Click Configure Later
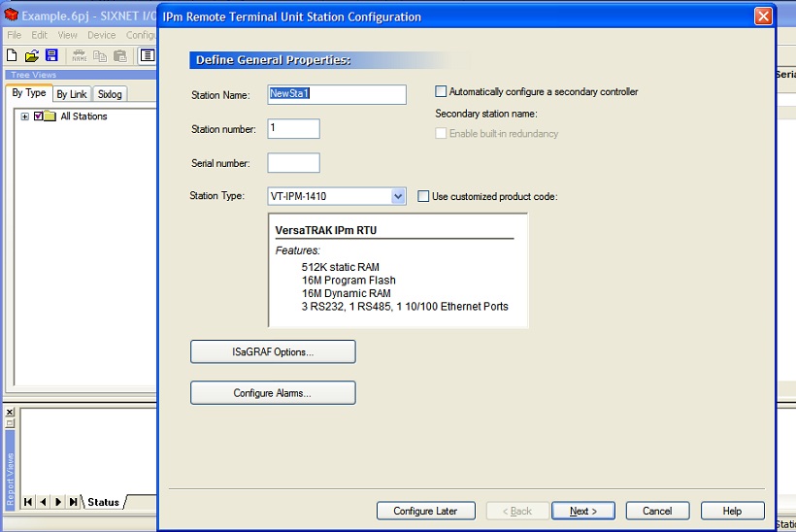Screen dimensions: 796x532 click(426, 511)
